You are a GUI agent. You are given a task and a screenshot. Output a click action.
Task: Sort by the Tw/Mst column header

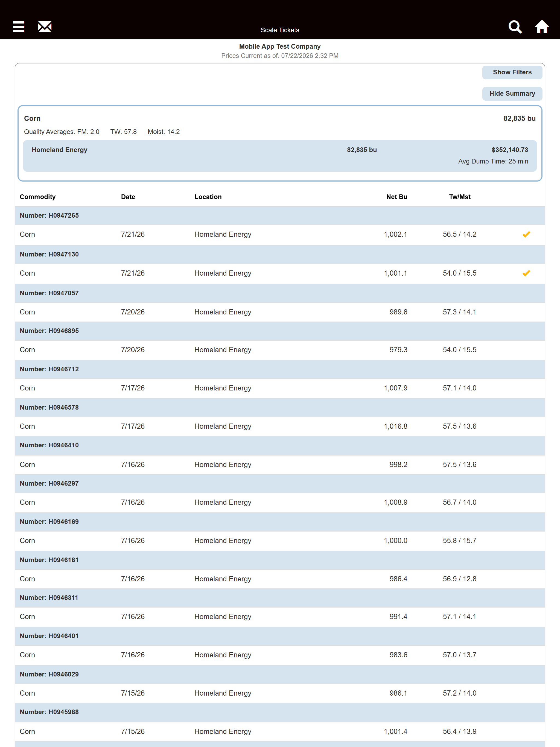(459, 197)
